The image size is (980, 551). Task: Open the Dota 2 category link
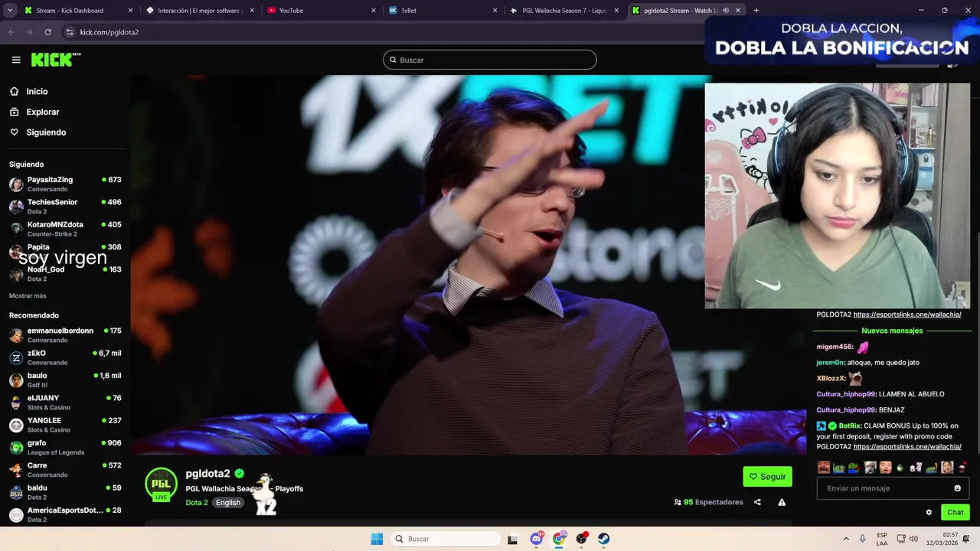(x=197, y=503)
